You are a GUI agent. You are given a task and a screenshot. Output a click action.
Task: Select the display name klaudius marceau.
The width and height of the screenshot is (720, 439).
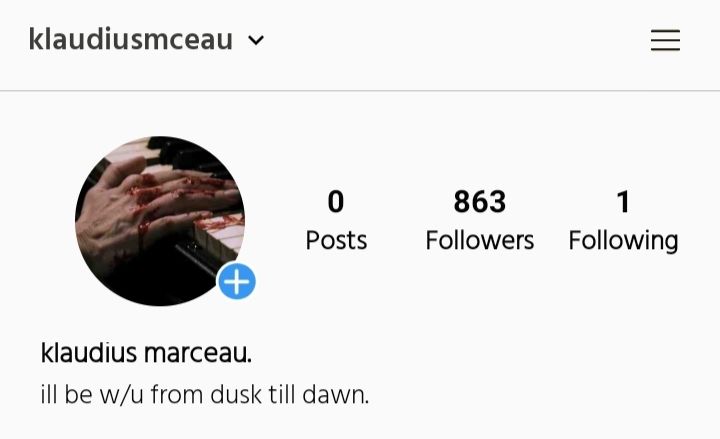146,353
